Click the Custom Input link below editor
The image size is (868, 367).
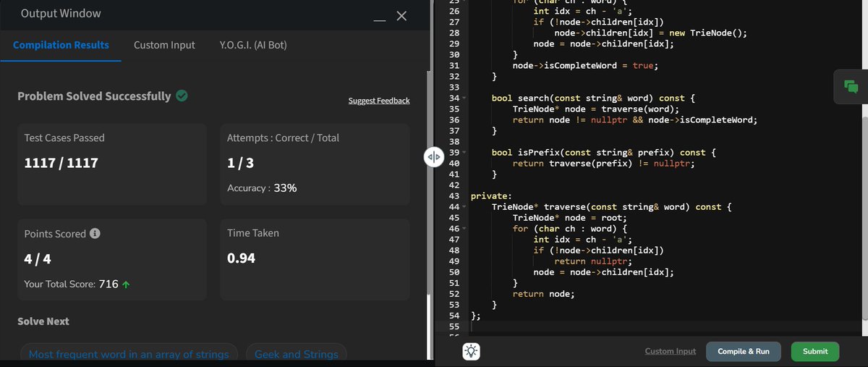point(671,351)
